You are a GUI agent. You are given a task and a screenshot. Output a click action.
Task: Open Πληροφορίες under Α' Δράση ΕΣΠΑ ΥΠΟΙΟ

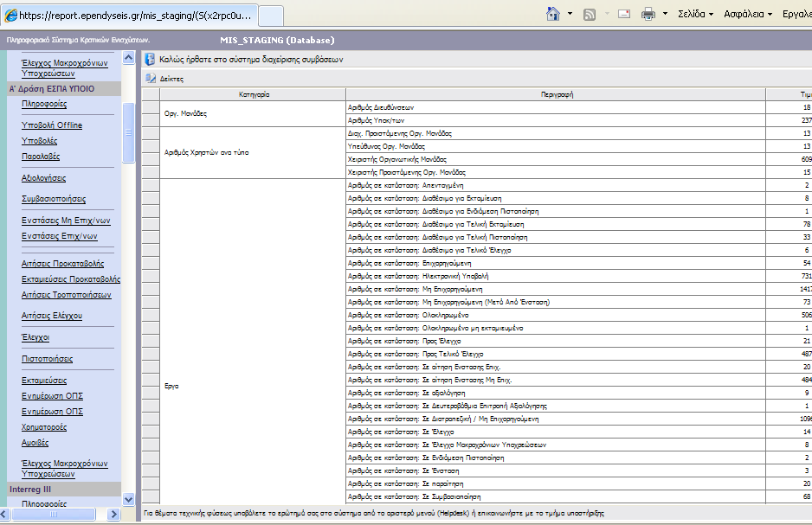pyautogui.click(x=44, y=104)
